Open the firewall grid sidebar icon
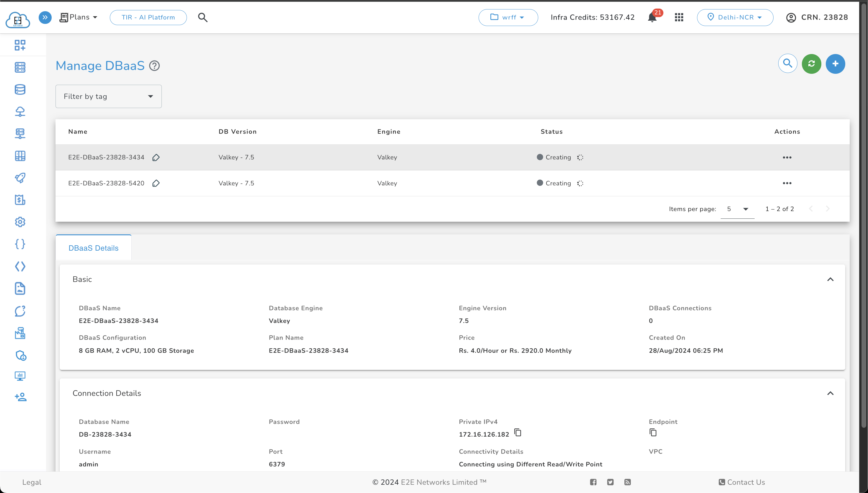Viewport: 868px width, 493px height. [20, 156]
